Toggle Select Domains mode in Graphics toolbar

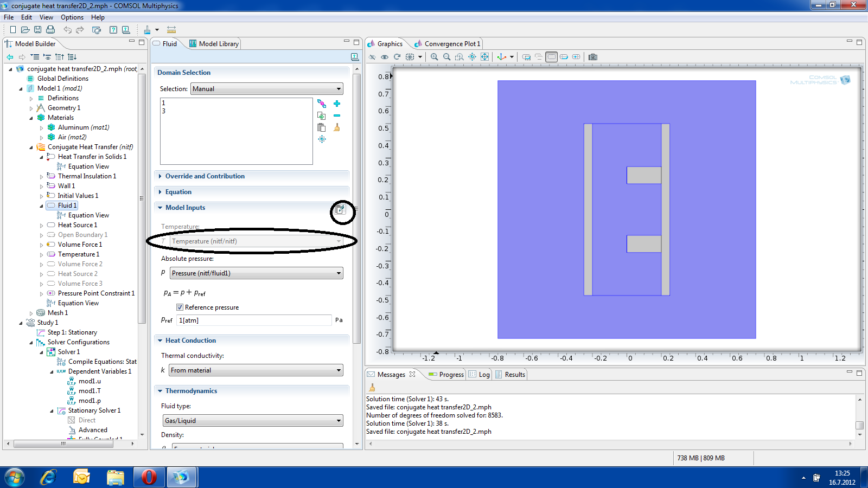tap(551, 57)
